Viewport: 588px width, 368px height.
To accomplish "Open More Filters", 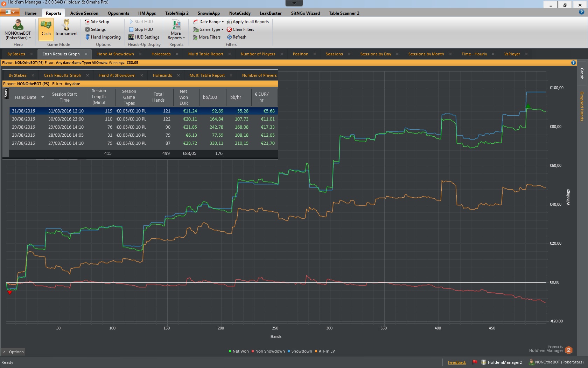I will coord(207,37).
